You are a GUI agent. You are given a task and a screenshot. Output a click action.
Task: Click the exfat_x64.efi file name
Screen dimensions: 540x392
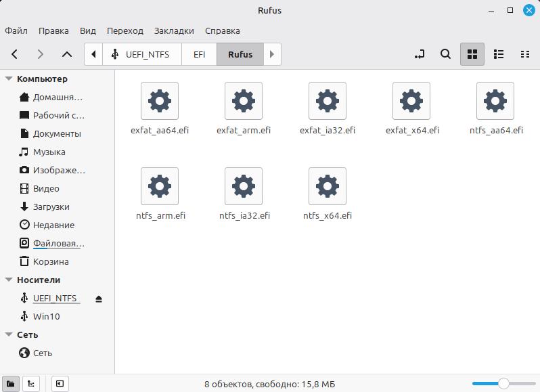pyautogui.click(x=412, y=130)
